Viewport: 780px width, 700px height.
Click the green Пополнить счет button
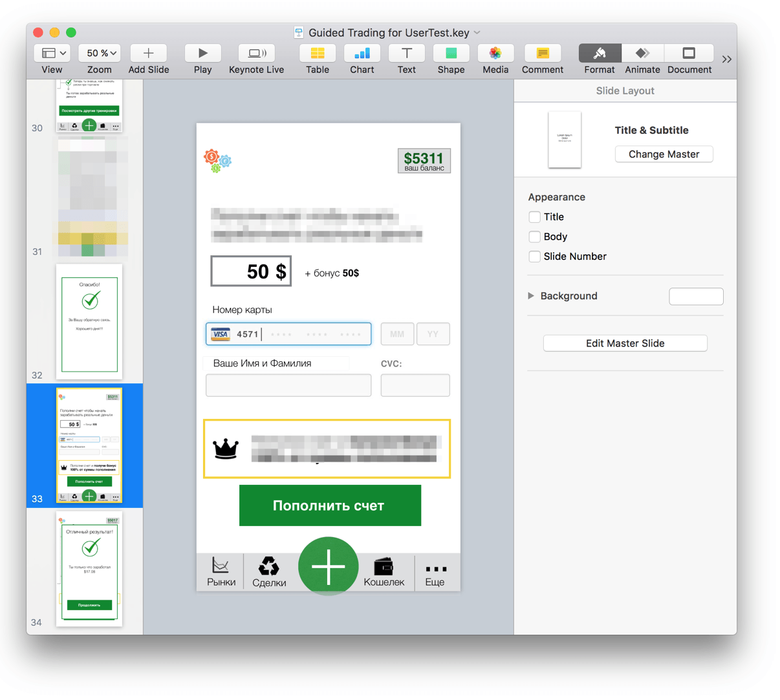tap(330, 505)
